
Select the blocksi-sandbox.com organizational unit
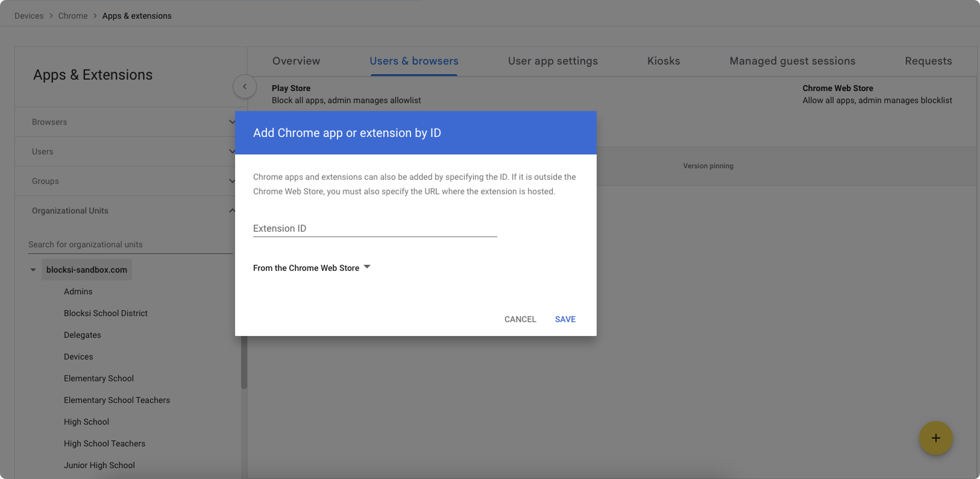[87, 270]
